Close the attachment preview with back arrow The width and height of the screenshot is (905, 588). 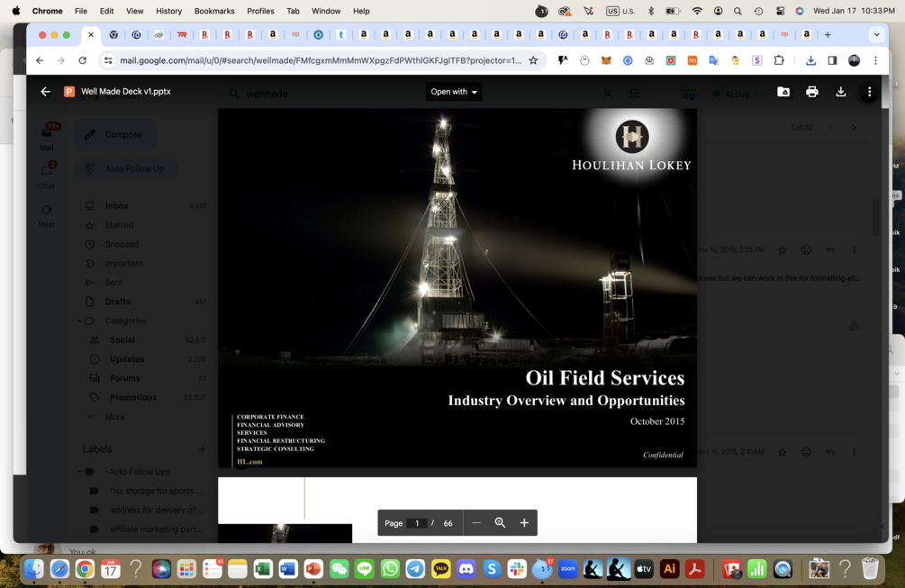(46, 92)
